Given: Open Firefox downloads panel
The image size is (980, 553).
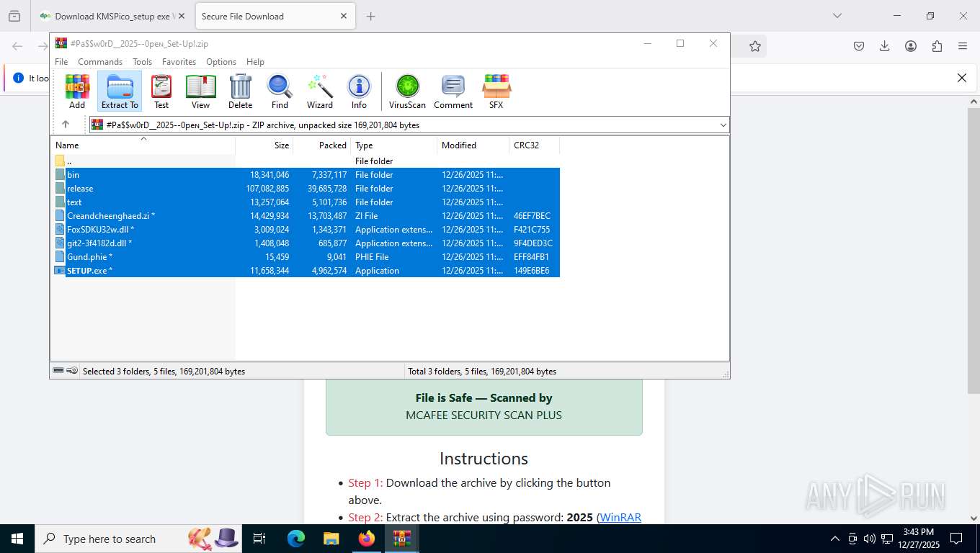Looking at the screenshot, I should 885,46.
